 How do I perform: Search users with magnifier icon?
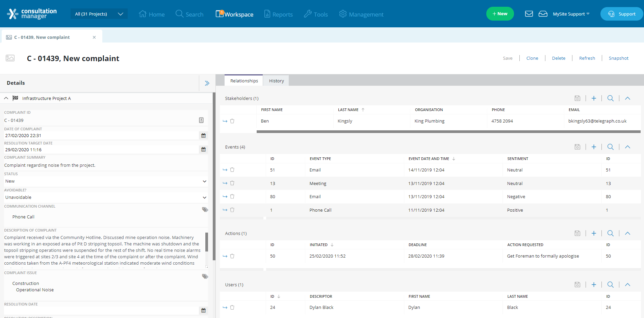point(611,285)
